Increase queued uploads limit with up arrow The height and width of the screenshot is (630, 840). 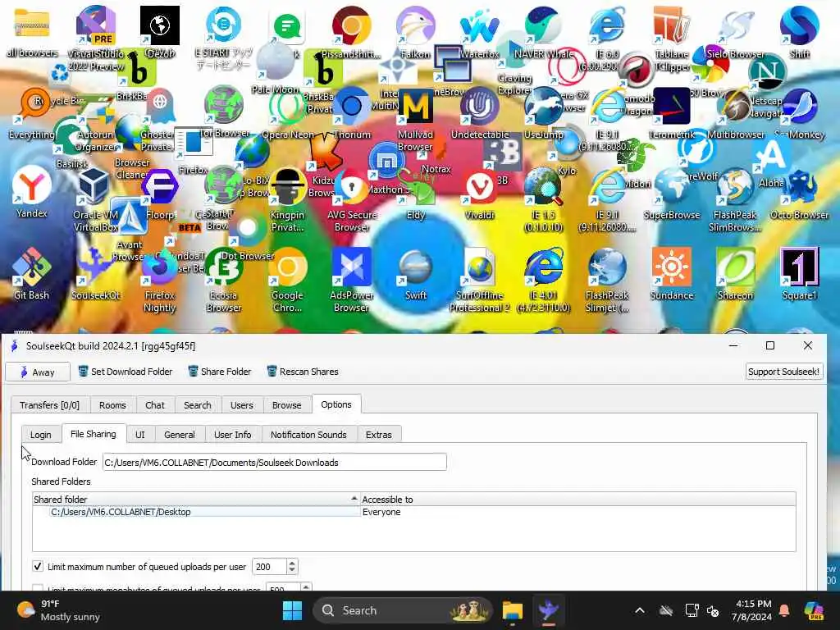tap(292, 563)
